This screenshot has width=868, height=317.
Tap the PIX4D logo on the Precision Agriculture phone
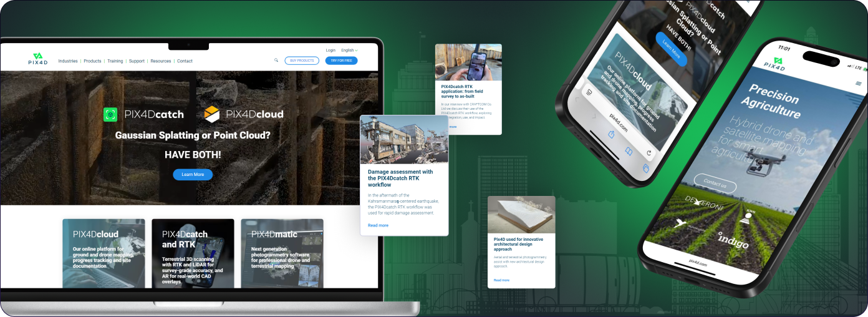(774, 64)
